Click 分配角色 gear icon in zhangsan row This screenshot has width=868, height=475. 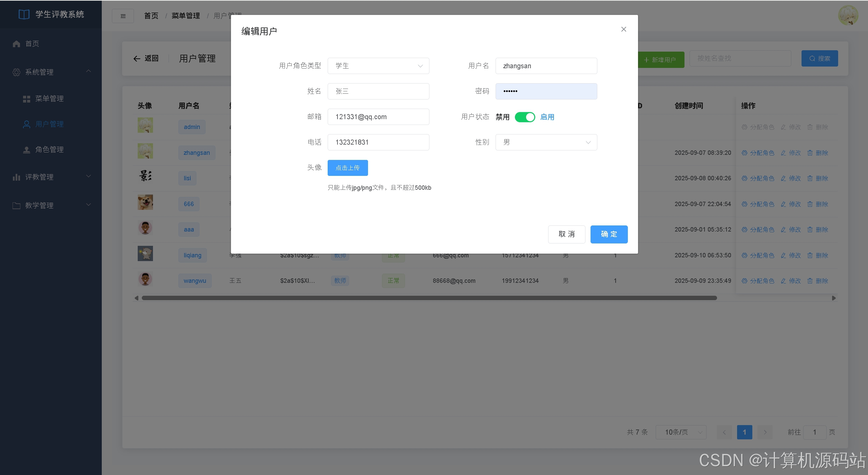pos(745,153)
